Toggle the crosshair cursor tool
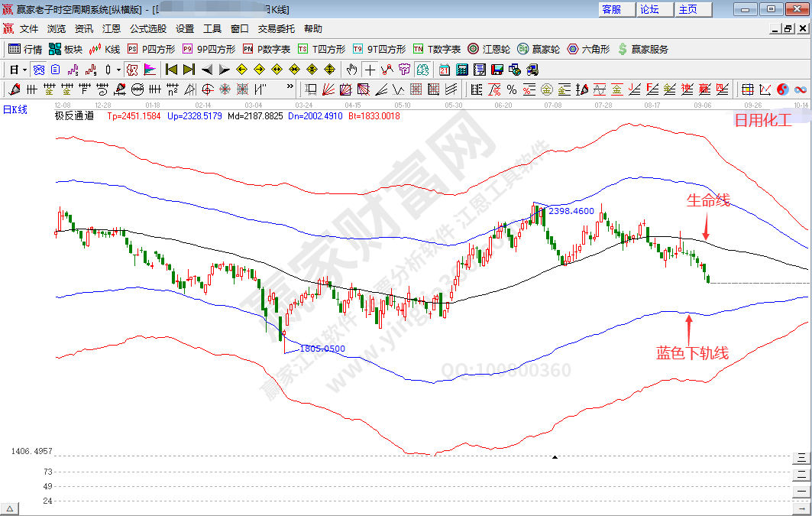812x516 pixels. click(369, 70)
